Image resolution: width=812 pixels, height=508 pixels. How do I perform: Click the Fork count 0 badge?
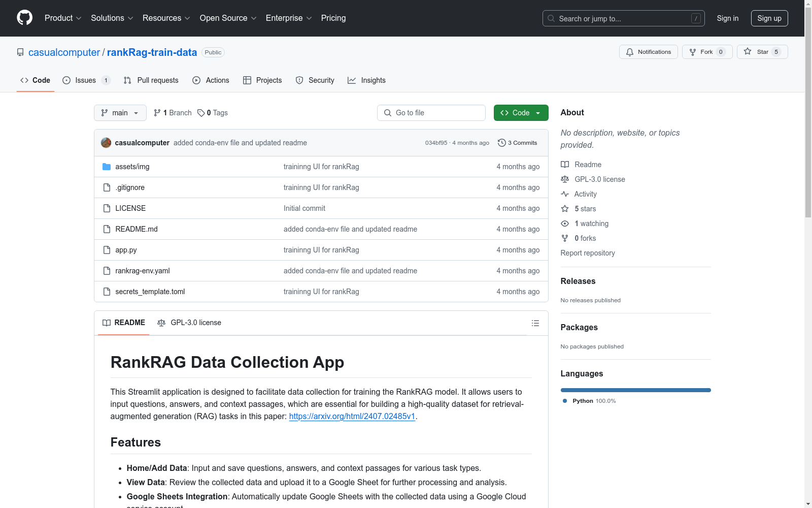click(721, 52)
